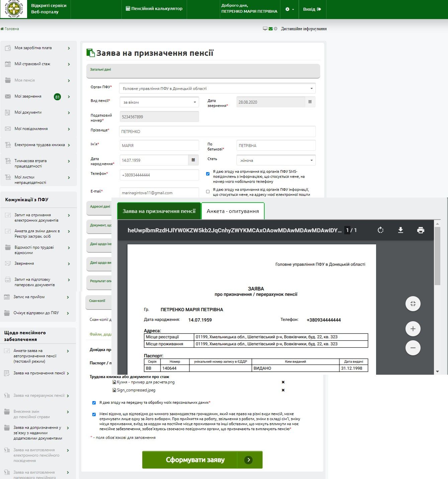The image size is (448, 479).
Task: Toggle personal data processing consent
Action: point(94,403)
